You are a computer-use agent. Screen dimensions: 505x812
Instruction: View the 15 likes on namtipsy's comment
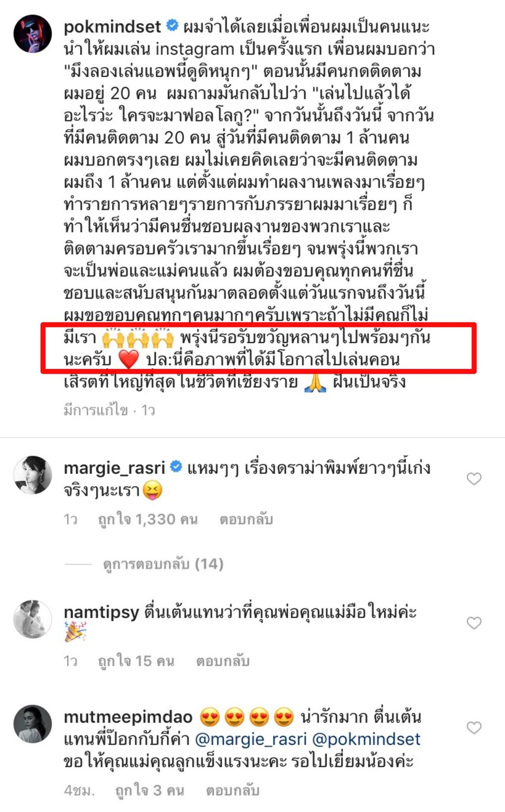[136, 661]
